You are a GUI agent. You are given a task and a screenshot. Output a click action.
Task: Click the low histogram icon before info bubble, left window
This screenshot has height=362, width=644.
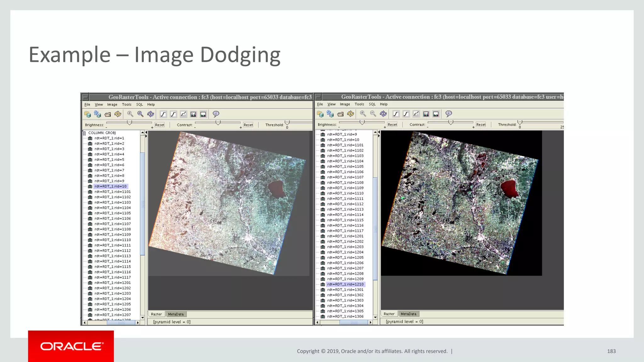click(x=203, y=114)
